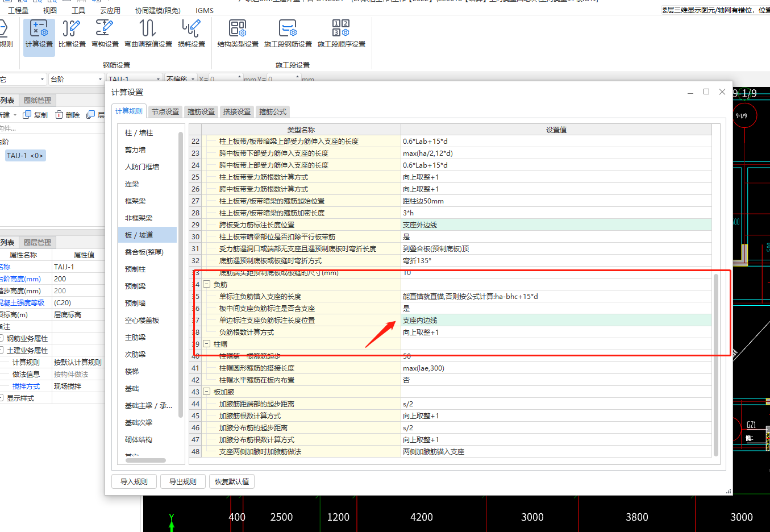The image size is (770, 532).
Task: Select 剪力墙 category
Action: click(x=148, y=149)
